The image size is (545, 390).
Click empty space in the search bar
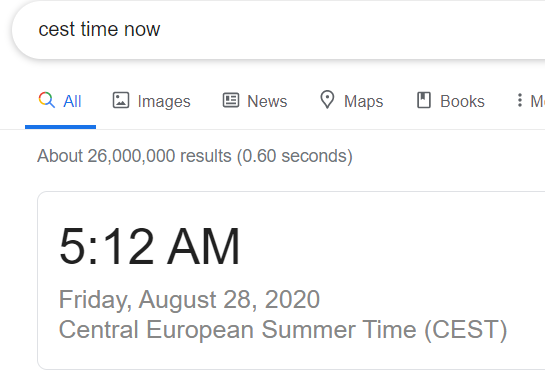coord(348,30)
